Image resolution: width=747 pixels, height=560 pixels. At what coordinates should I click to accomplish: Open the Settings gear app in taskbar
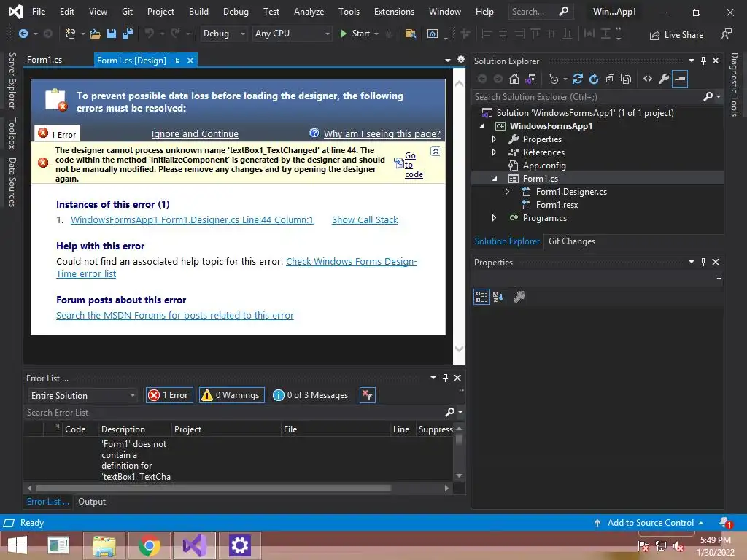pyautogui.click(x=239, y=545)
